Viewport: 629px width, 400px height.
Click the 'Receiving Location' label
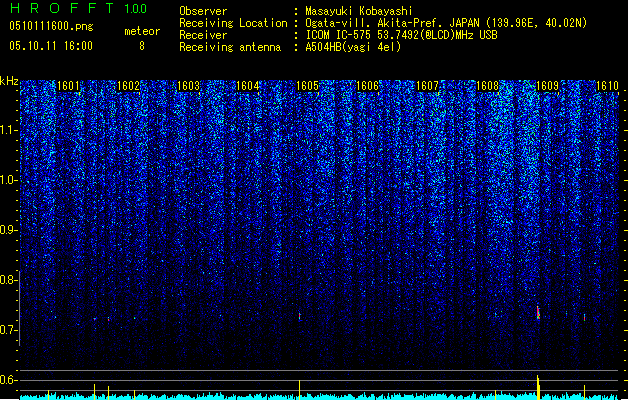click(233, 23)
